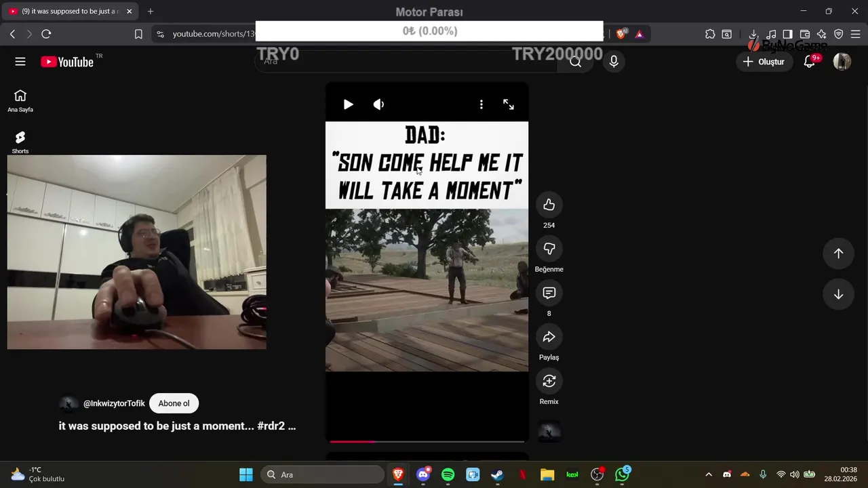Reload the current page

click(46, 34)
